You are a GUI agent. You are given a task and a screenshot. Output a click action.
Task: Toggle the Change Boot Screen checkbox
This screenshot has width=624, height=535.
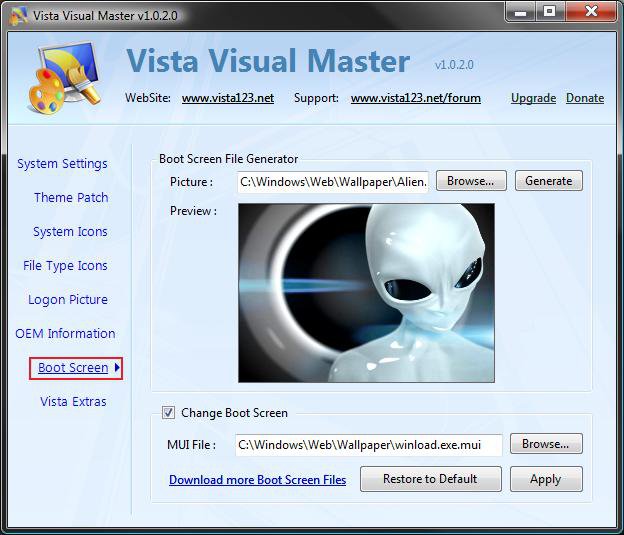point(168,412)
